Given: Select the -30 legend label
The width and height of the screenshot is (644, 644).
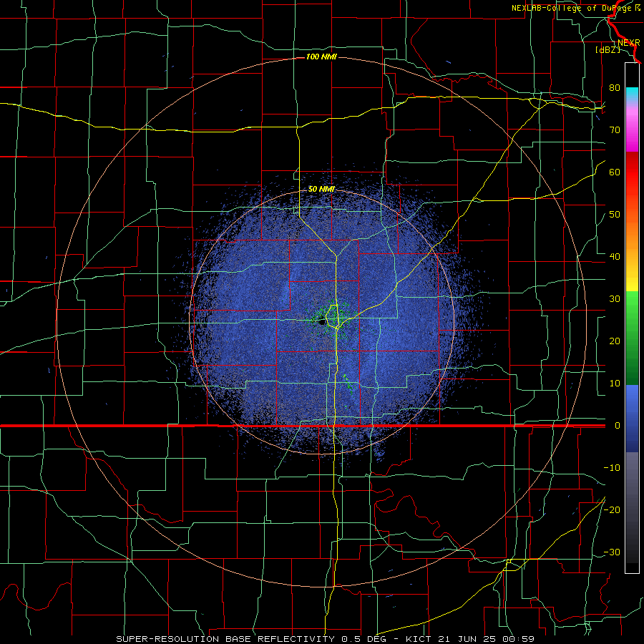Looking at the screenshot, I should [612, 552].
